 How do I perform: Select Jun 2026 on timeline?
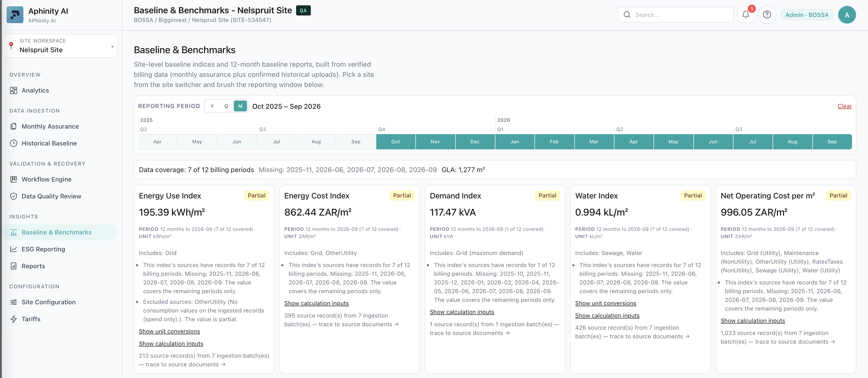tap(713, 142)
